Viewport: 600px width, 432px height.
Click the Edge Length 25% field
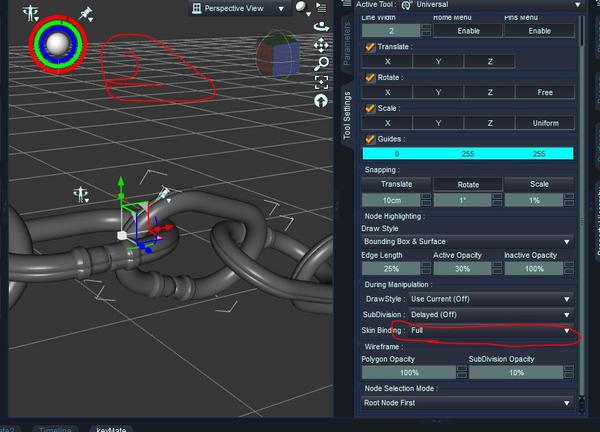coord(391,269)
